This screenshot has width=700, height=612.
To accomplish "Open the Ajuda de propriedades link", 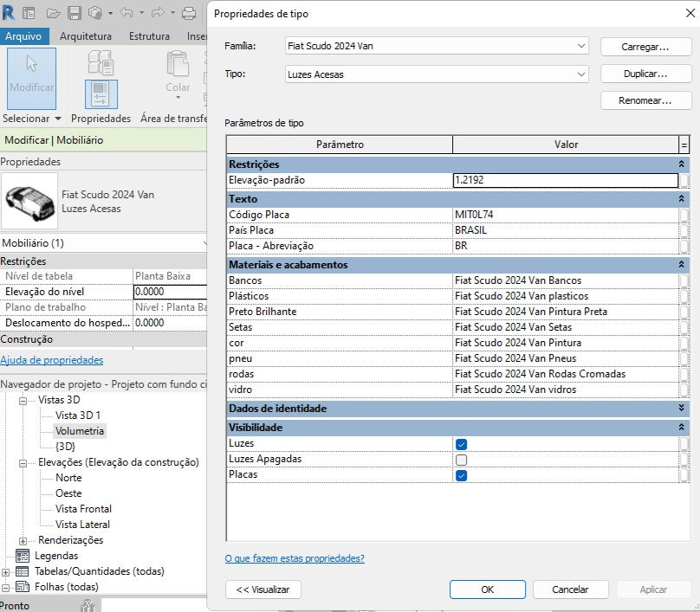I will pos(52,360).
